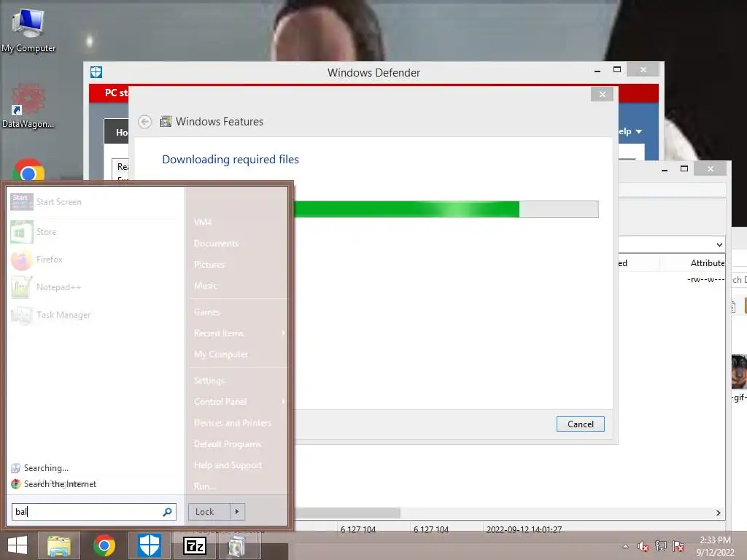The height and width of the screenshot is (560, 747).
Task: Expand the Lock options arrow
Action: pyautogui.click(x=237, y=512)
